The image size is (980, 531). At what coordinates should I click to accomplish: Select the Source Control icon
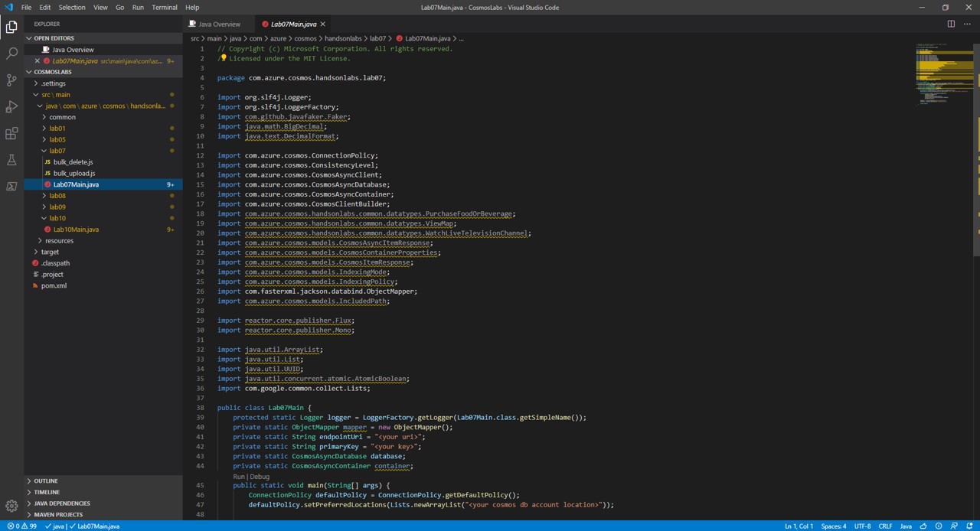pos(11,80)
